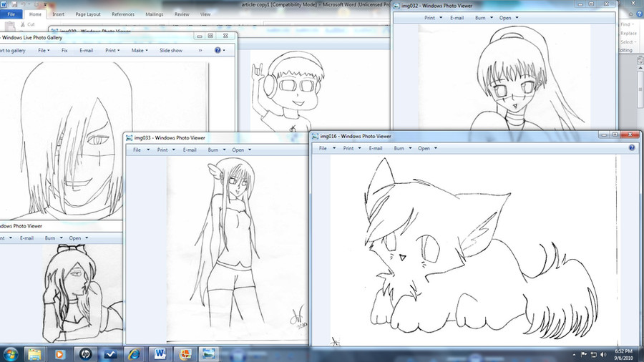The image size is (644, 362).
Task: Click the img032 Photo Viewer title bar icon
Action: coord(396,6)
